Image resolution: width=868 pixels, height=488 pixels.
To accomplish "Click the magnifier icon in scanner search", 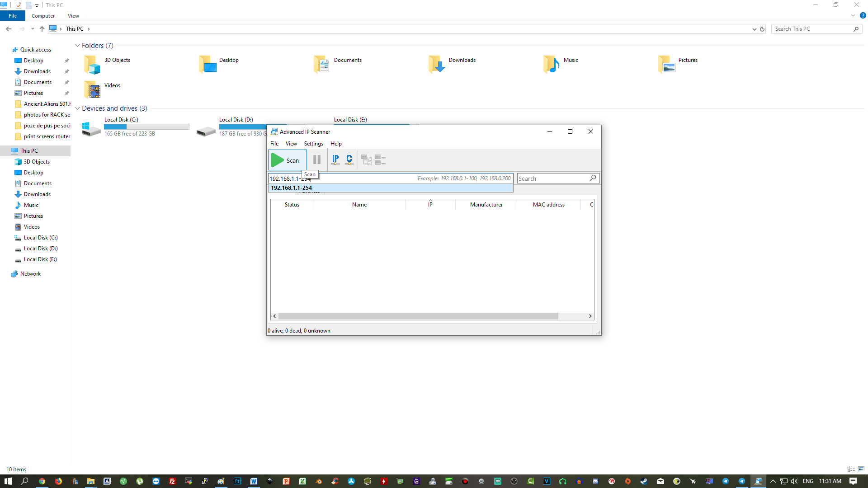I will (x=593, y=178).
